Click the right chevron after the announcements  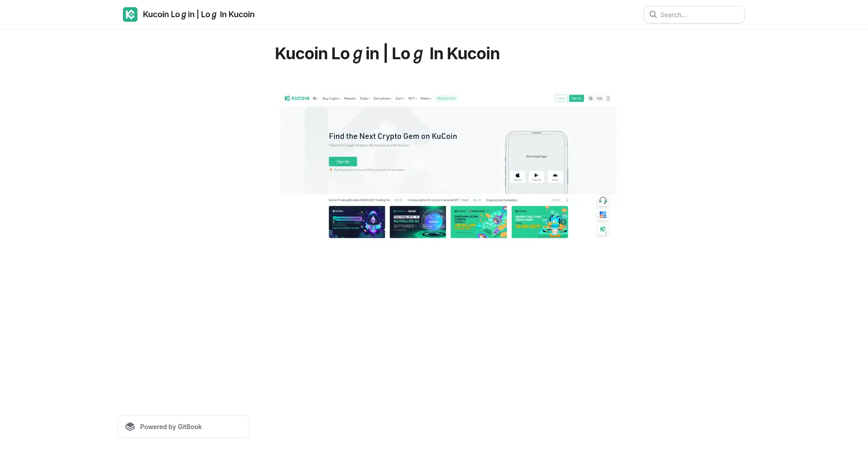567,200
